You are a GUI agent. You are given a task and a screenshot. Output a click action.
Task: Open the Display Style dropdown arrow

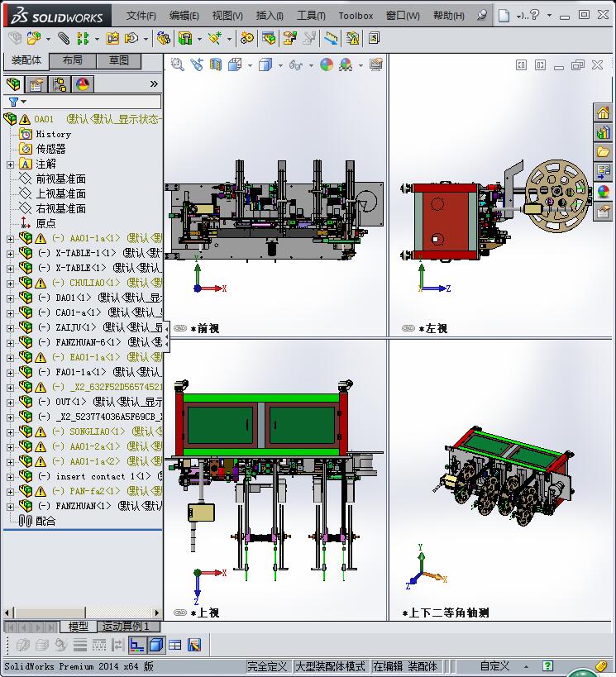[280, 65]
